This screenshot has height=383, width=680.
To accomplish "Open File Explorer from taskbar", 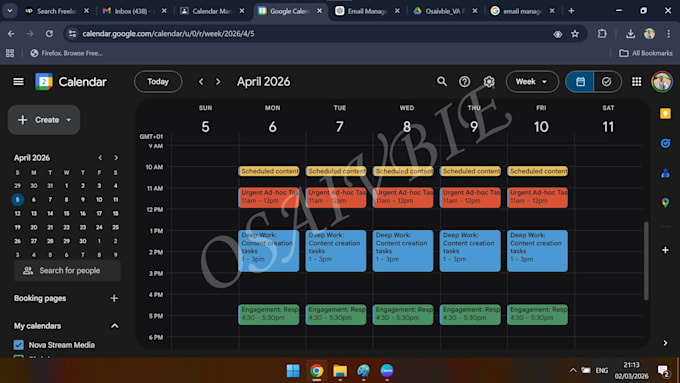I will (340, 370).
